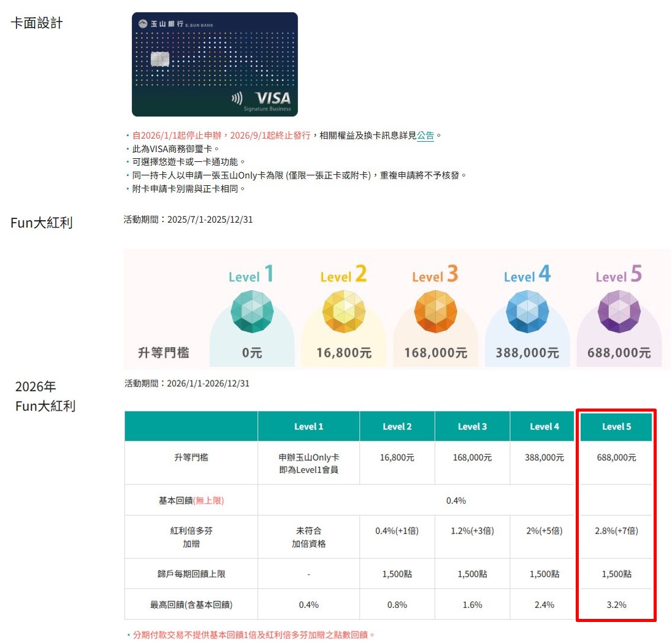Click 活動期間：2026/1/1-2026/12/31 text
This screenshot has width=672, height=641.
click(187, 383)
